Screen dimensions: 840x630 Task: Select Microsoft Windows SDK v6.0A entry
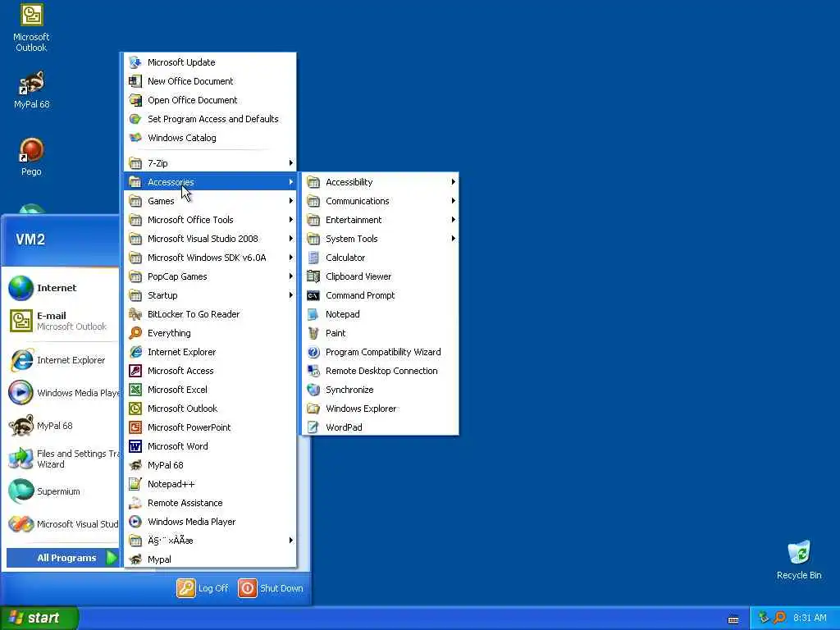pos(211,258)
